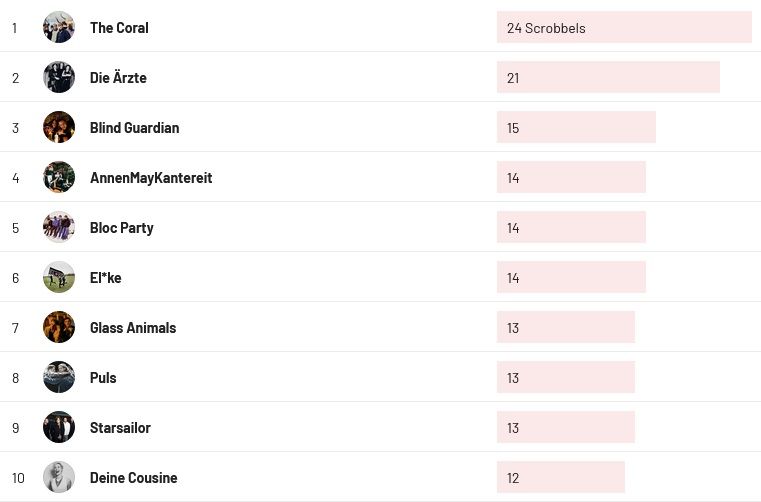Click Die Ärzte 21 scrobble bar
Image resolution: width=761 pixels, height=502 pixels.
pyautogui.click(x=608, y=78)
